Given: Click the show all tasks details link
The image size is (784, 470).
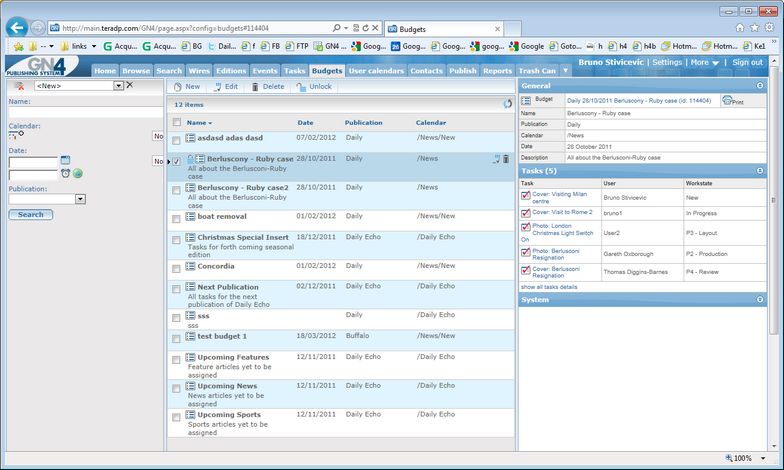Looking at the screenshot, I should 549,287.
